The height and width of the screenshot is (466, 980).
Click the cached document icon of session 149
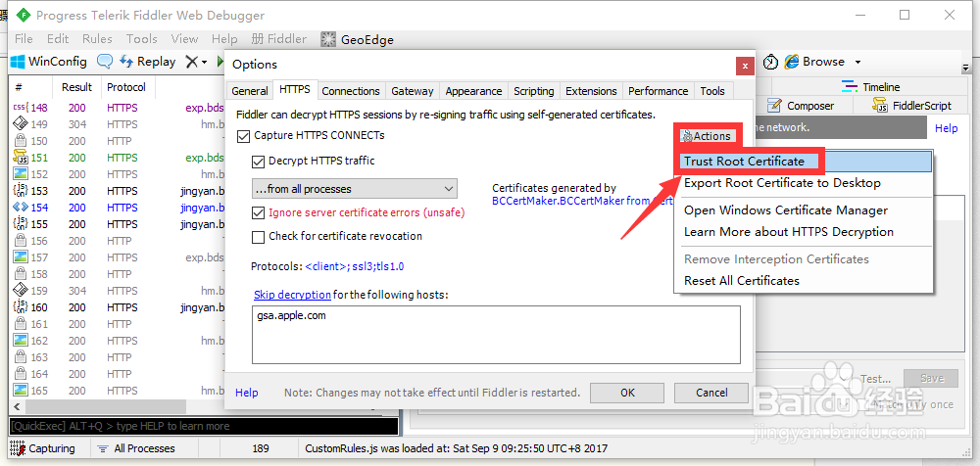click(x=20, y=123)
